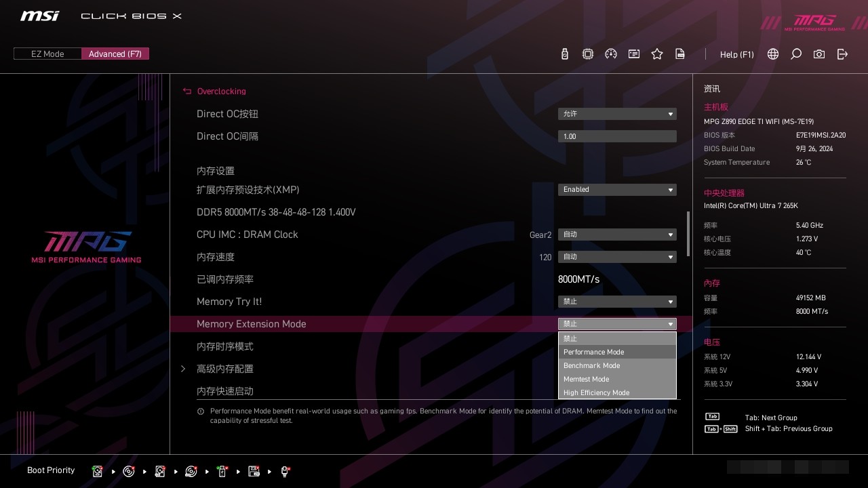Click the Shift + Tab: Previous Group hint
This screenshot has width=868, height=488.
tap(789, 429)
